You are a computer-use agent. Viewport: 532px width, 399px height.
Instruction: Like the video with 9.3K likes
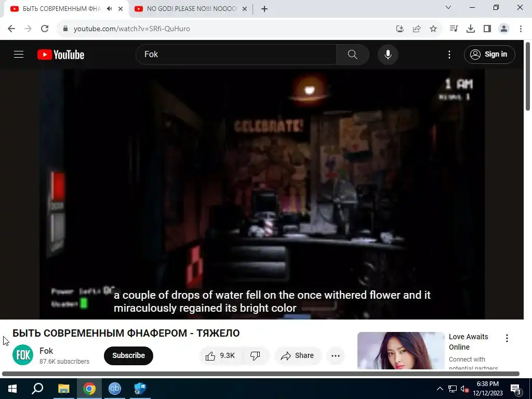tap(220, 355)
